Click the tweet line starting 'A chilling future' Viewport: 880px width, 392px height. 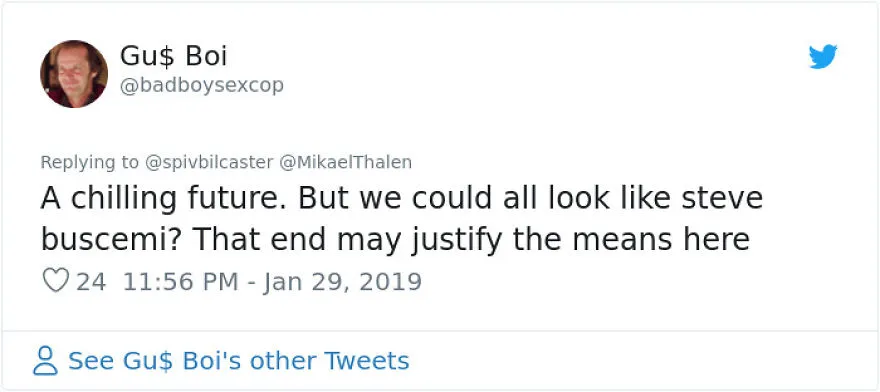pyautogui.click(x=402, y=198)
